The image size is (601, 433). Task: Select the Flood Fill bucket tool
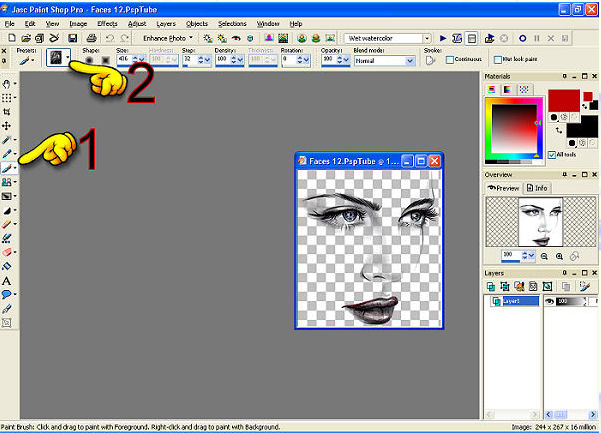pyautogui.click(x=7, y=266)
